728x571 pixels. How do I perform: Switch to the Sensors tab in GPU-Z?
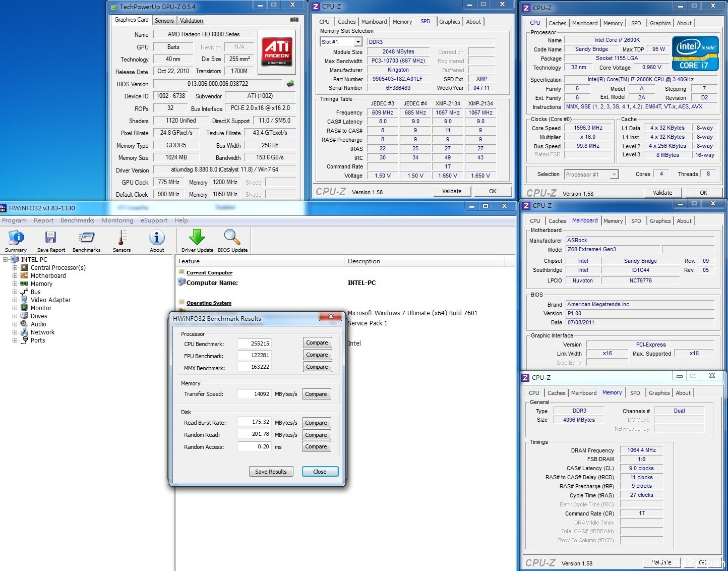[164, 21]
